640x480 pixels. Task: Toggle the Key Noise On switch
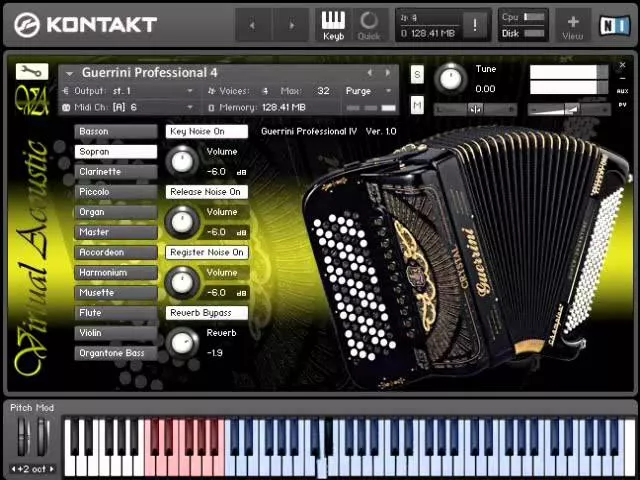(x=206, y=131)
